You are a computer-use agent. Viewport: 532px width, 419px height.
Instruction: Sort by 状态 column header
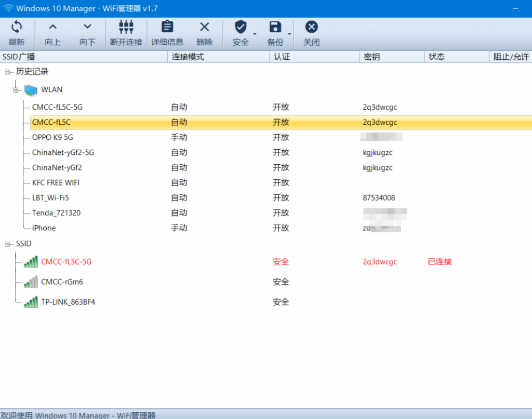click(457, 57)
